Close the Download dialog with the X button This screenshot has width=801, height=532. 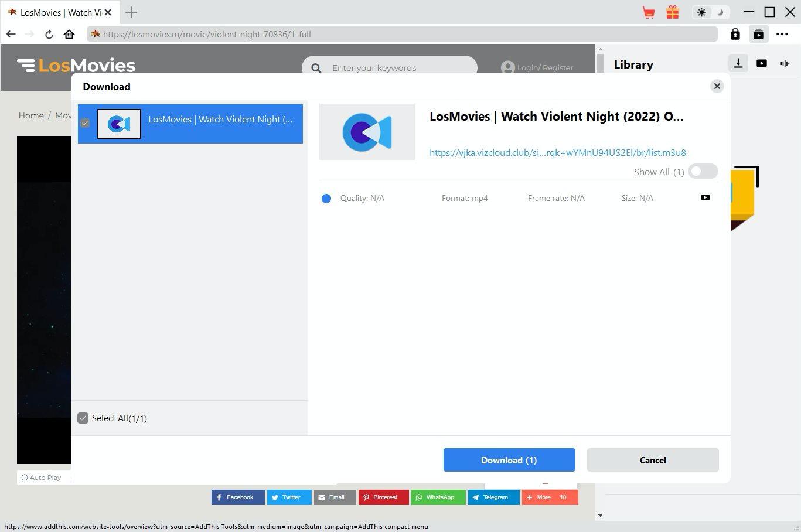pos(717,86)
